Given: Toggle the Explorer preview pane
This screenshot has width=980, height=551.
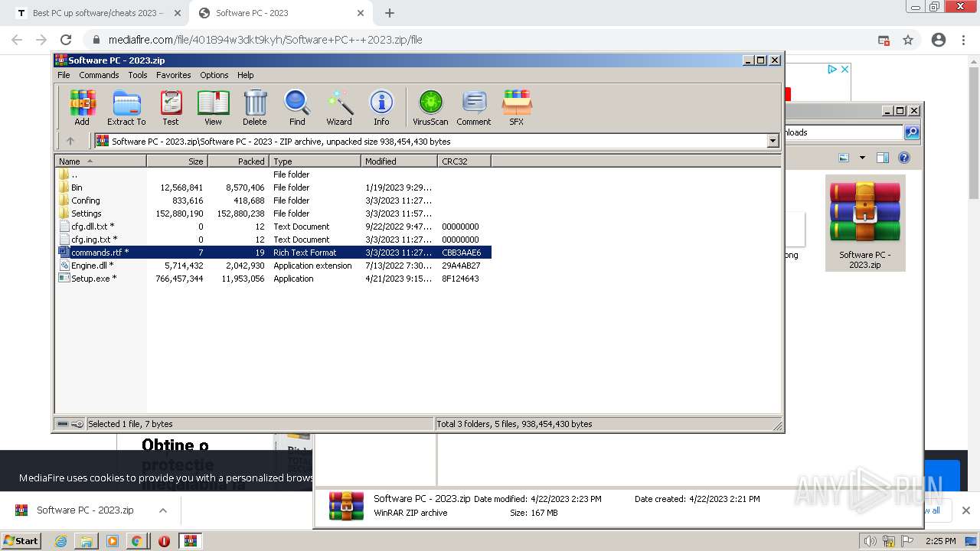Looking at the screenshot, I should [883, 158].
